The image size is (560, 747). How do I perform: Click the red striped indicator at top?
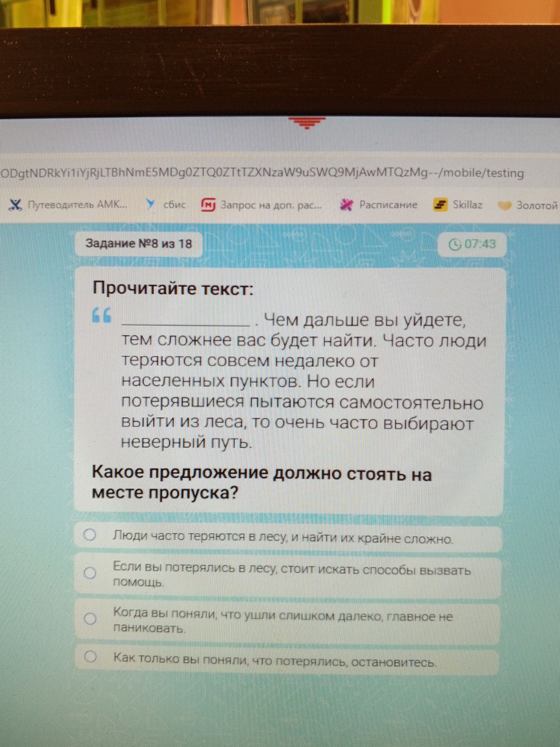(307, 123)
